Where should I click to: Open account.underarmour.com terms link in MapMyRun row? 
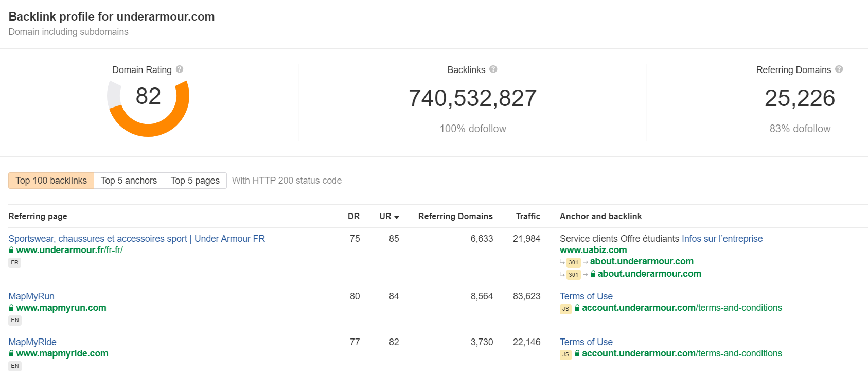[682, 308]
